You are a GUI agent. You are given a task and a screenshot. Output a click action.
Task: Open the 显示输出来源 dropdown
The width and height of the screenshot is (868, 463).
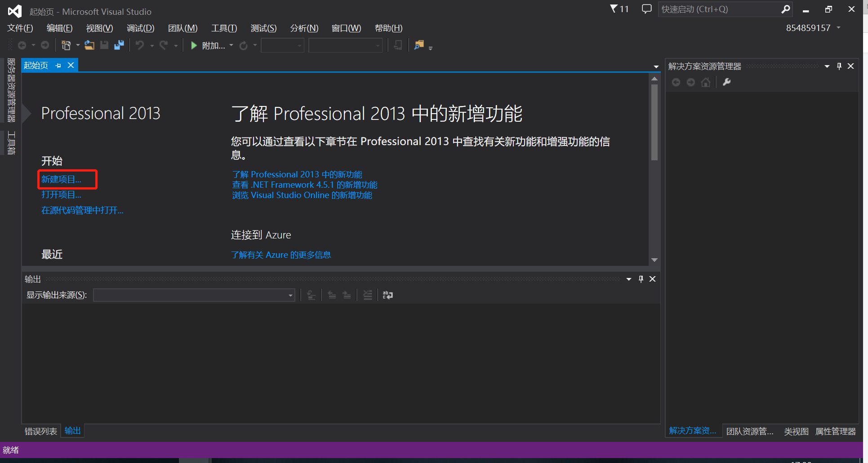[x=289, y=295]
